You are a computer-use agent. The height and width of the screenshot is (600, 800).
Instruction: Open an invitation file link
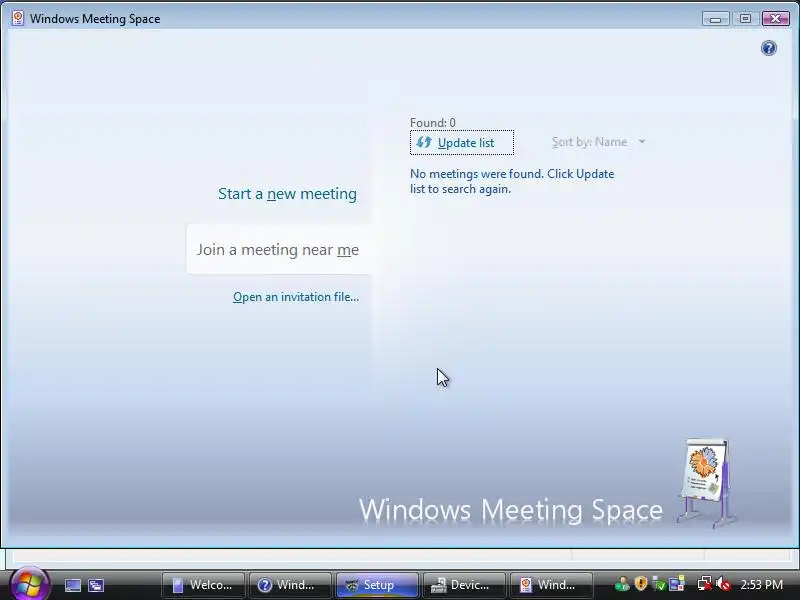296,297
